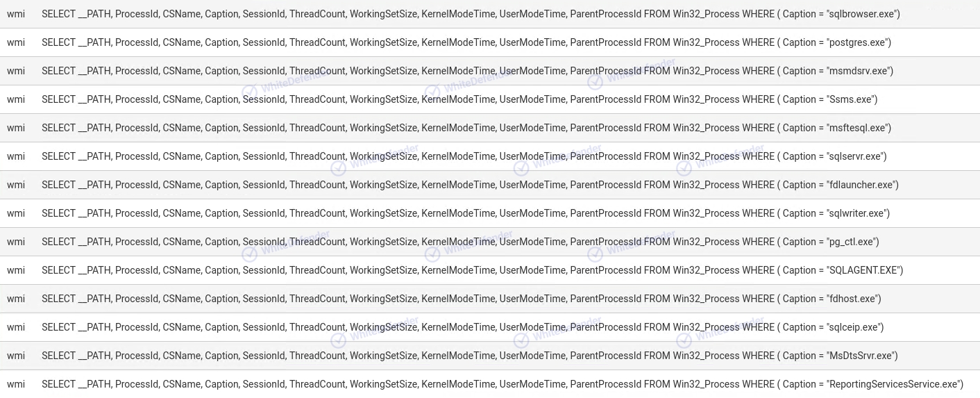Click the wmi label in the ReportingServicesService.exe row

[x=16, y=384]
